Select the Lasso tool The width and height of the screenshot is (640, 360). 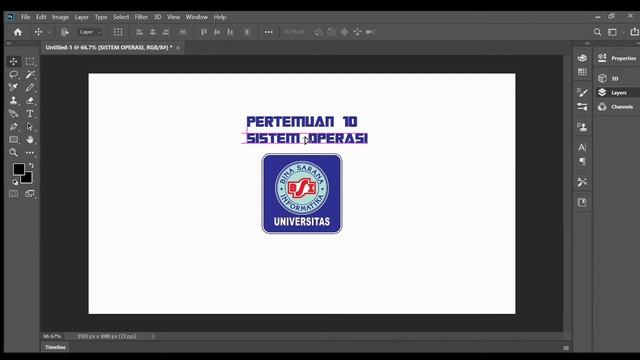coord(13,74)
